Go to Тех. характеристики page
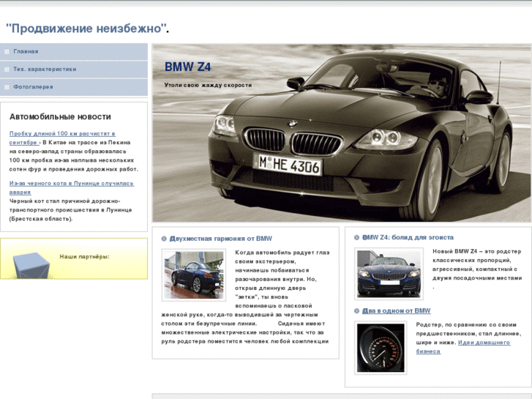 pyautogui.click(x=45, y=70)
